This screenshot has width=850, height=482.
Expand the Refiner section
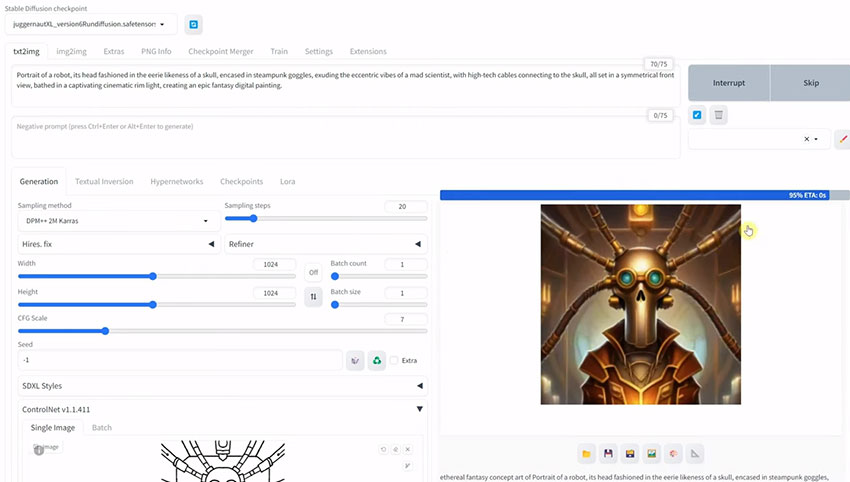tap(325, 244)
